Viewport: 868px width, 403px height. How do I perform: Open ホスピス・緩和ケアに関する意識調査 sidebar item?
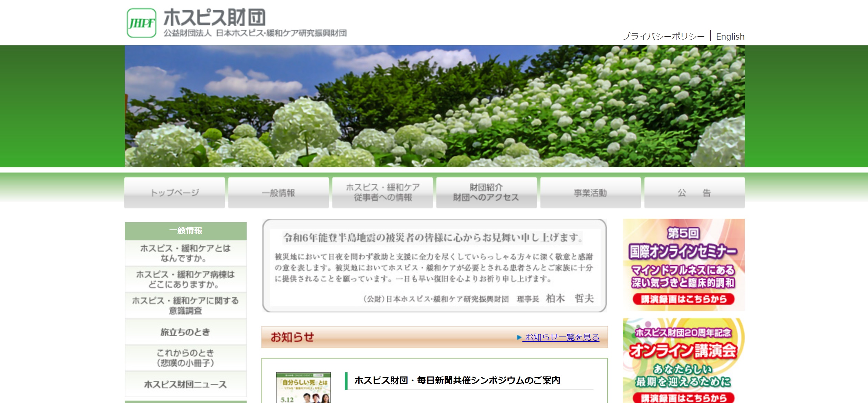click(x=185, y=306)
